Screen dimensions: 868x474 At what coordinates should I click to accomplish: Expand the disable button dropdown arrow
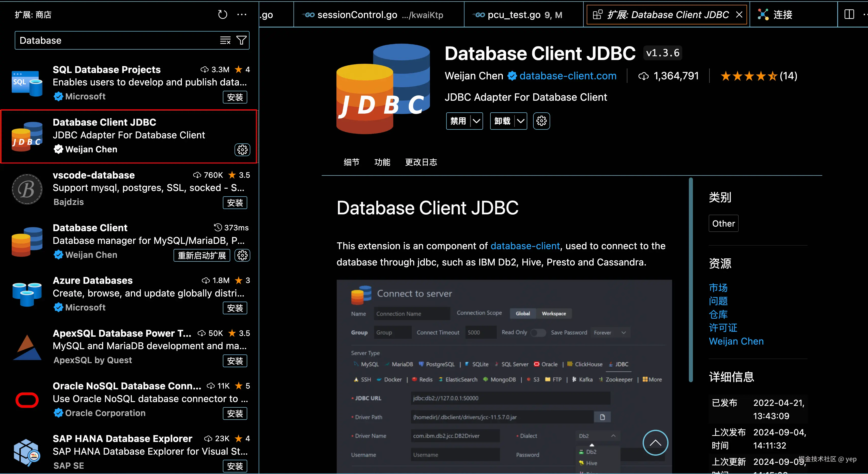tap(476, 121)
